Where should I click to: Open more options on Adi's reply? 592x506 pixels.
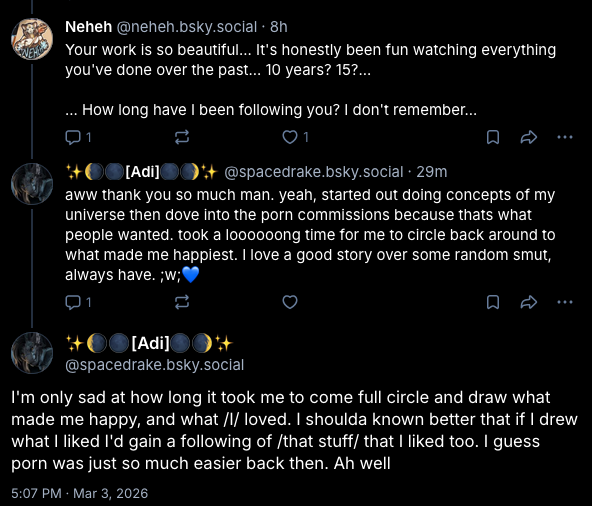tap(565, 302)
